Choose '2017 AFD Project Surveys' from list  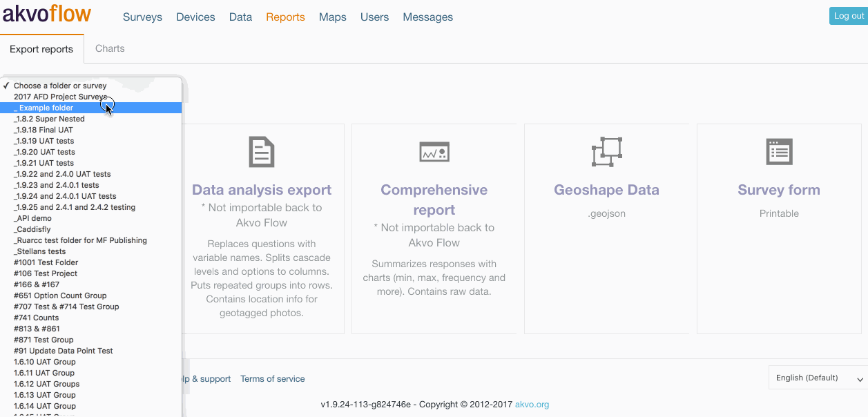91,97
